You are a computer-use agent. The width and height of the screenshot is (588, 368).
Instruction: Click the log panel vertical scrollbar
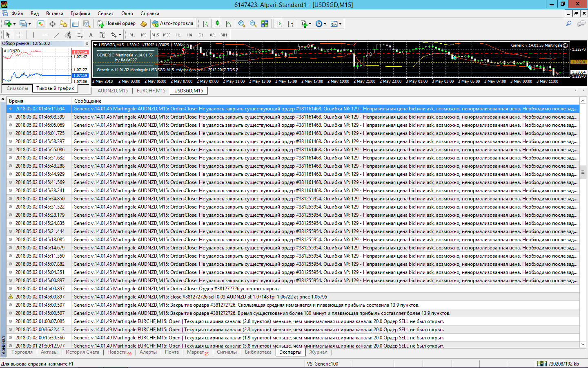(x=583, y=222)
